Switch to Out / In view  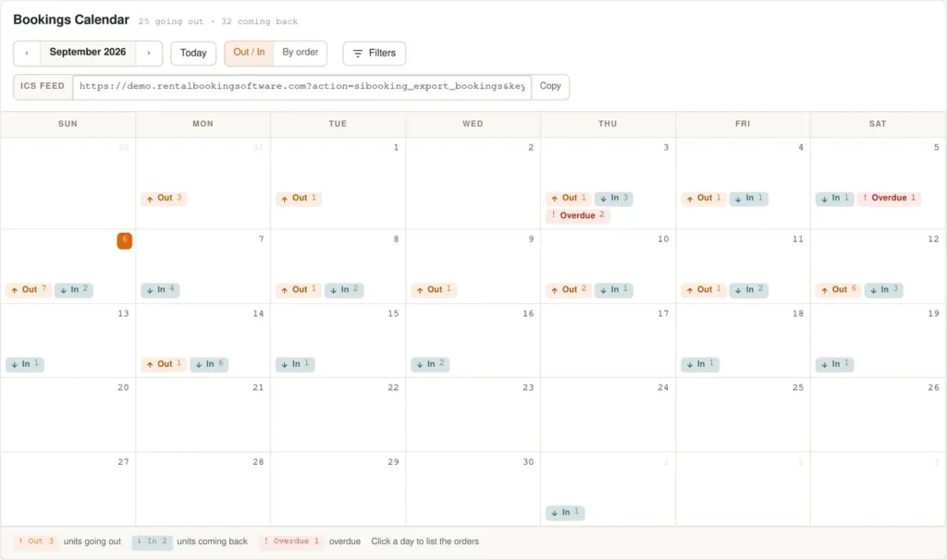tap(249, 53)
